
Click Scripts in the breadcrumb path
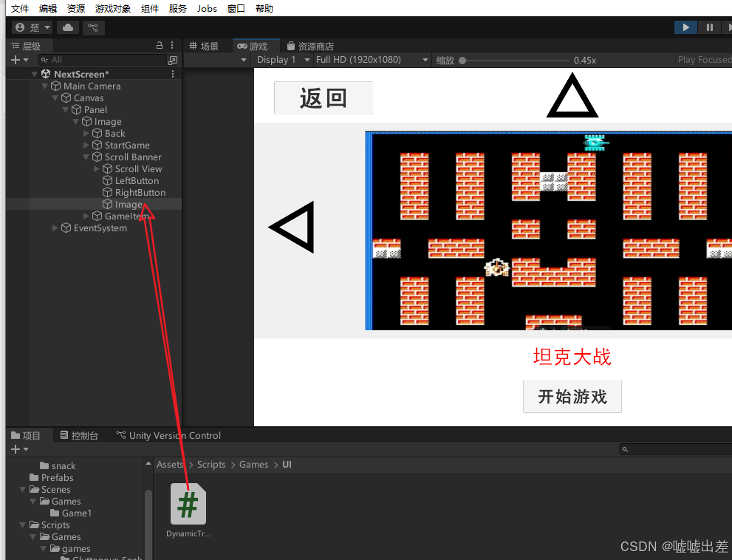(211, 464)
